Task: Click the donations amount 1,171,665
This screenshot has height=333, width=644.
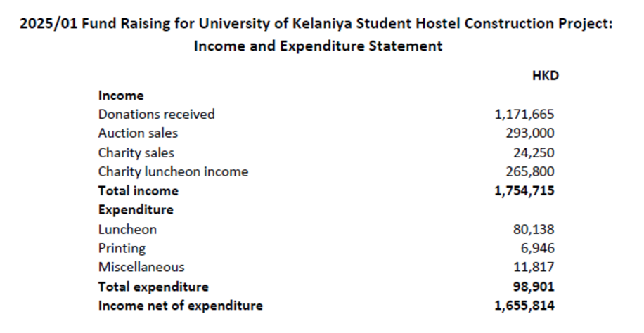Action: coord(524,114)
